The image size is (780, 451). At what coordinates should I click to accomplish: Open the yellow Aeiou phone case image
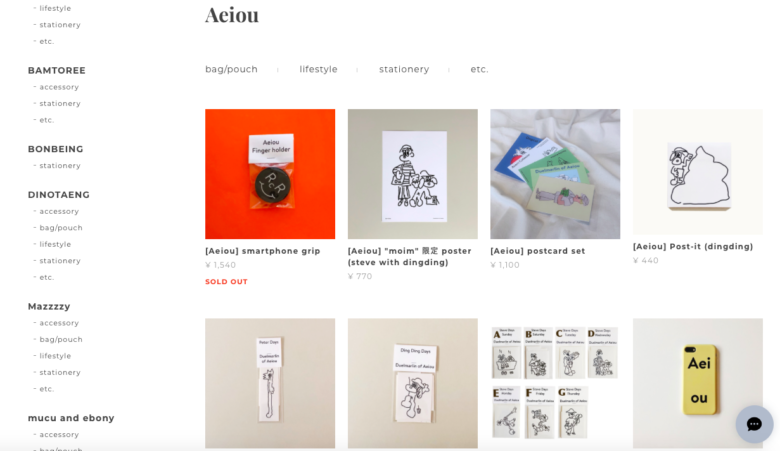point(697,383)
